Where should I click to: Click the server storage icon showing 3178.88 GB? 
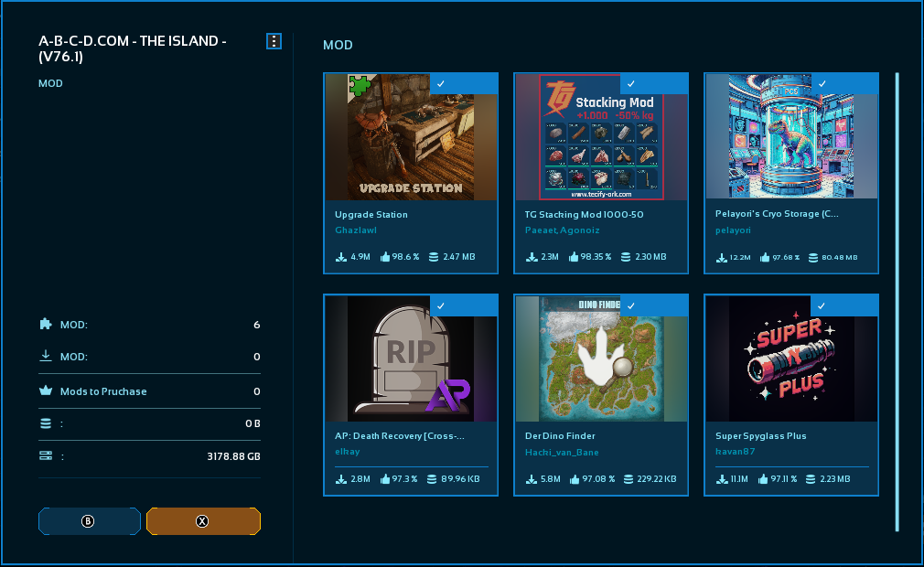click(x=46, y=455)
